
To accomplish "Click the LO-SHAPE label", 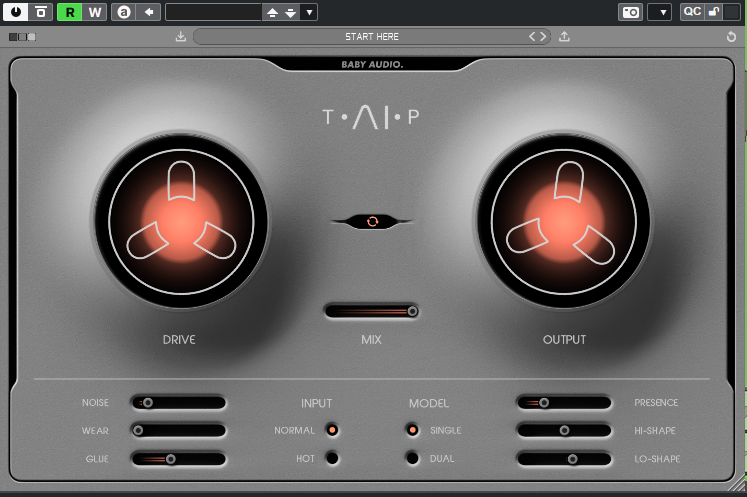I will pyautogui.click(x=657, y=459).
